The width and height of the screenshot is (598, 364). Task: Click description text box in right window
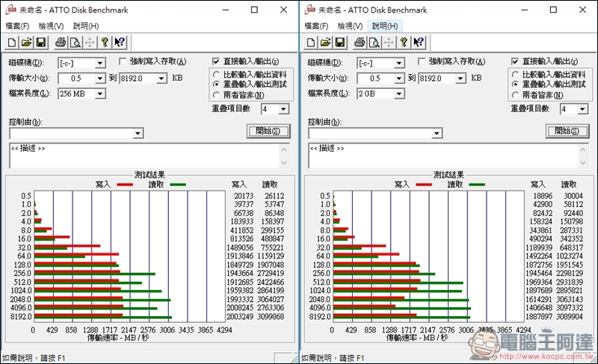444,155
